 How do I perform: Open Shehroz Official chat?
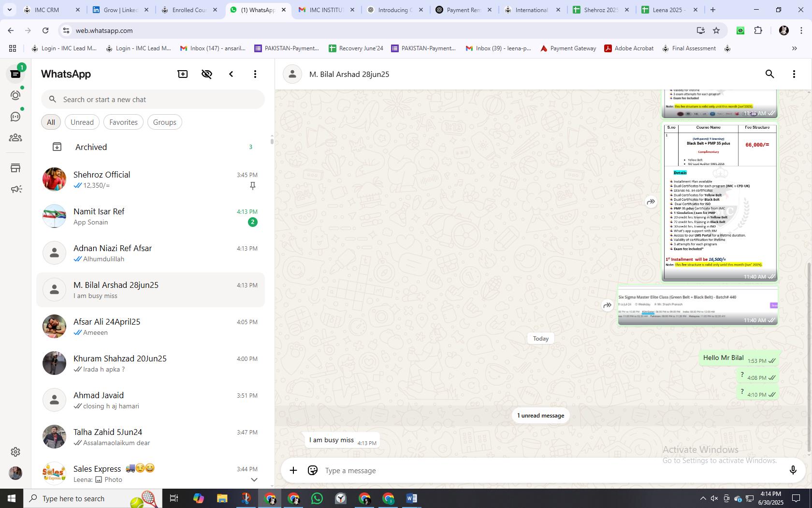tap(151, 179)
